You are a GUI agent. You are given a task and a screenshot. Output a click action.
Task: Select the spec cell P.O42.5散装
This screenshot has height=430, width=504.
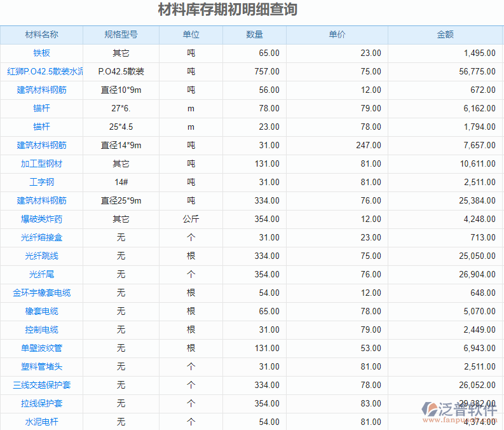(x=121, y=71)
